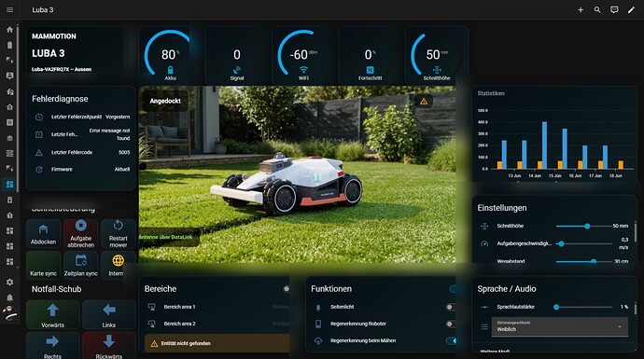
Task: Click the Notfall-Schub heading
Action: click(x=56, y=289)
